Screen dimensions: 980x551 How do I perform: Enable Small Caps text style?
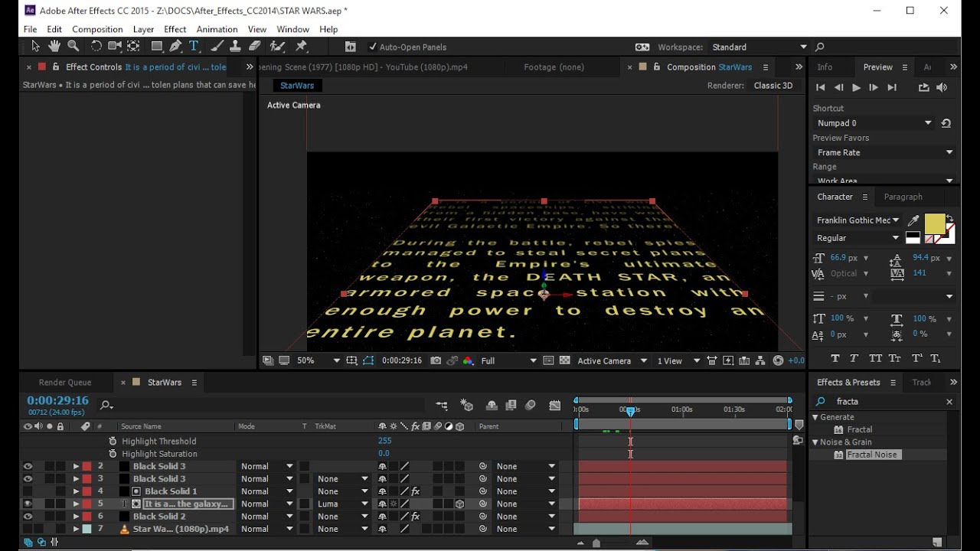tap(895, 358)
